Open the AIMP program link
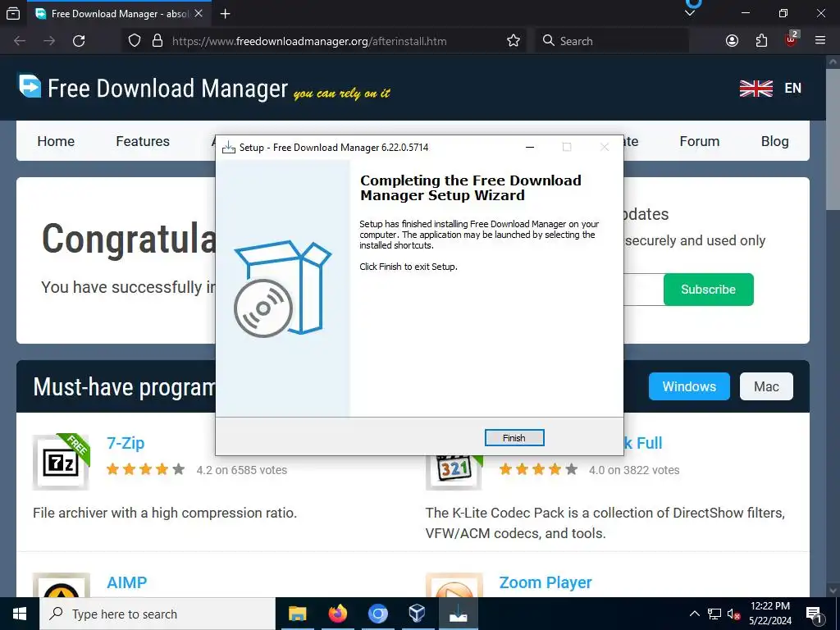This screenshot has width=840, height=630. click(126, 582)
